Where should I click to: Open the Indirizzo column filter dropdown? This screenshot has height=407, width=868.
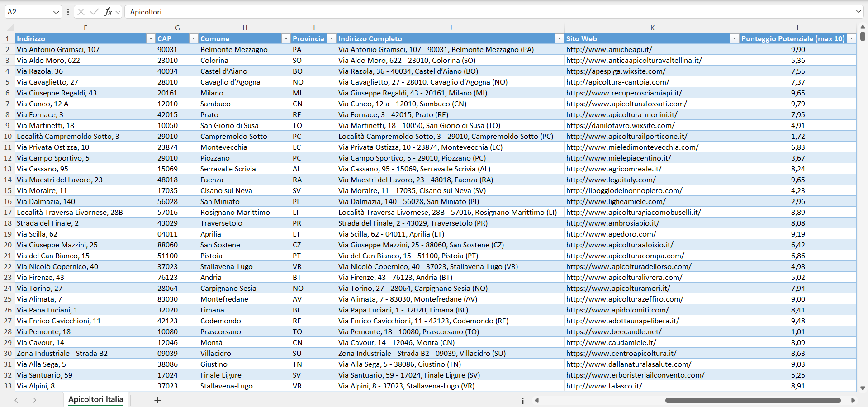[151, 38]
